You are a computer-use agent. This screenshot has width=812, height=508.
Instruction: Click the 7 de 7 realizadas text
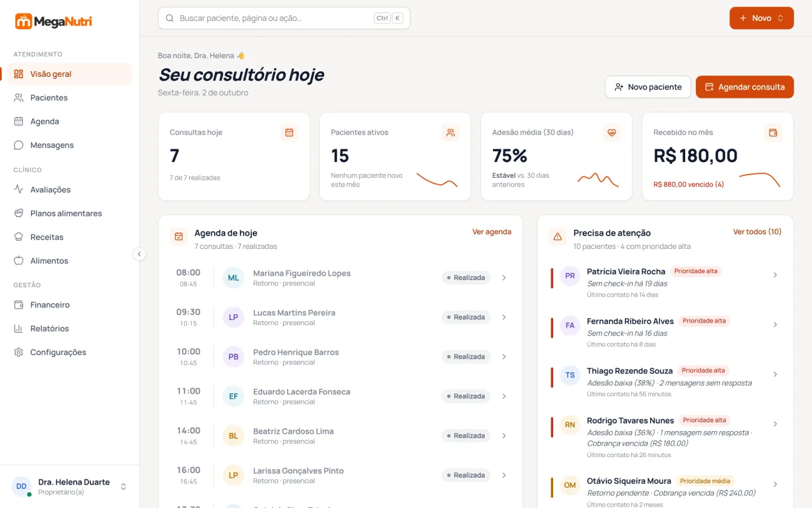tap(195, 178)
